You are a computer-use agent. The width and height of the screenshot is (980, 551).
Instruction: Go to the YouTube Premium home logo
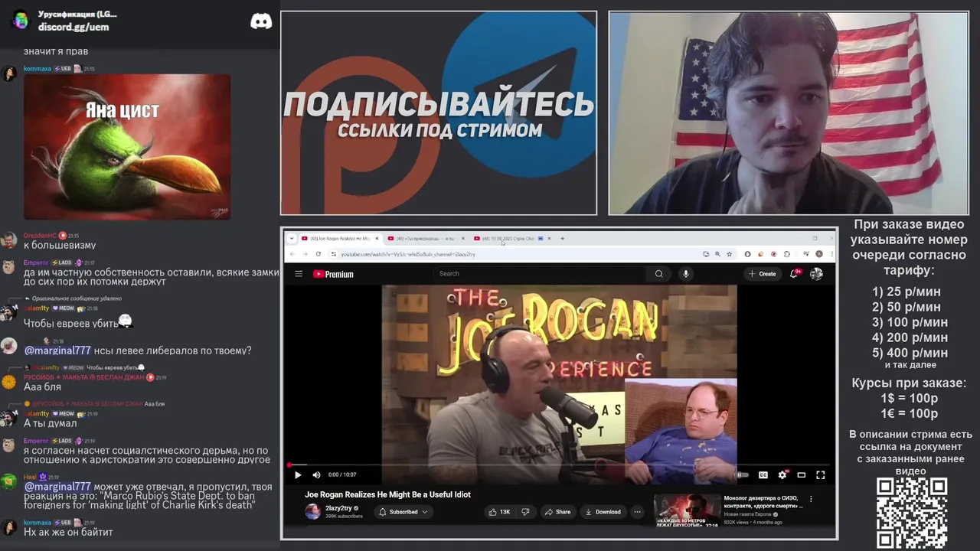[x=333, y=274]
